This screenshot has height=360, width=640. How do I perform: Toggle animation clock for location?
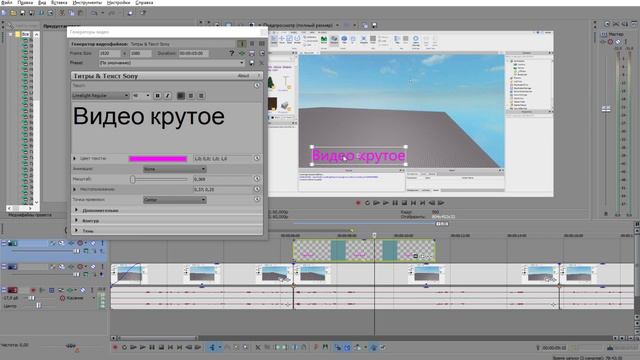(257, 189)
